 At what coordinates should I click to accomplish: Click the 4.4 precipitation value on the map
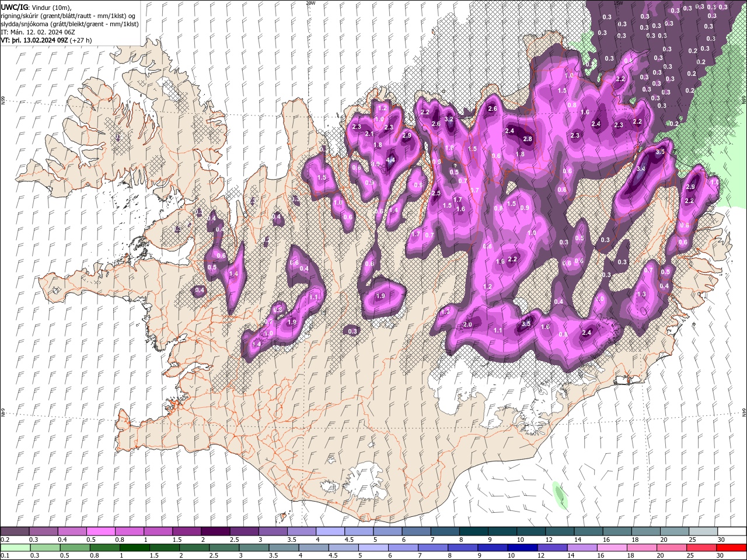coord(391,160)
